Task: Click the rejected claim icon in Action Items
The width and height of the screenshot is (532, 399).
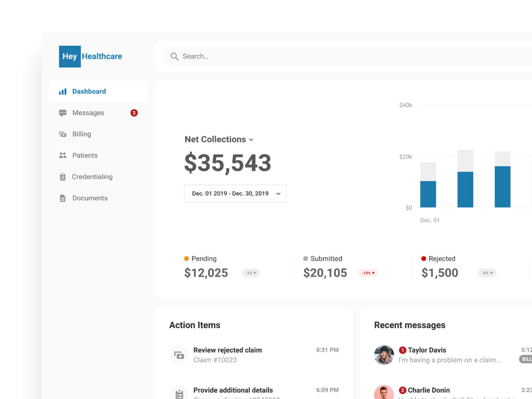Action: (179, 355)
